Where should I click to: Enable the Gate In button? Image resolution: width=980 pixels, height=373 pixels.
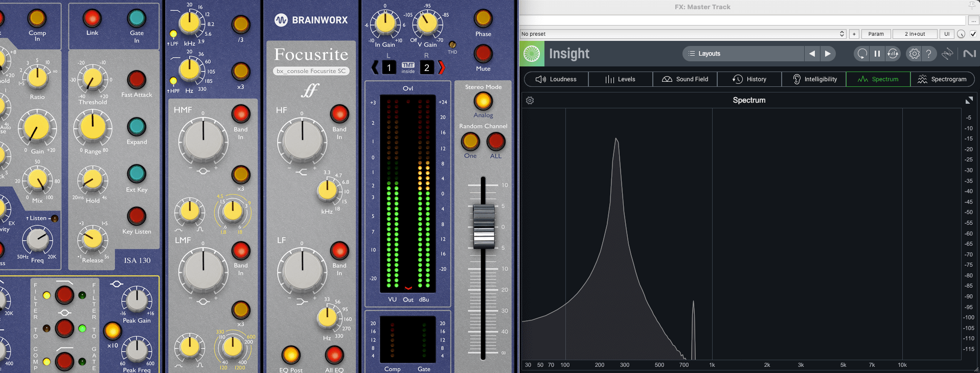point(136,18)
